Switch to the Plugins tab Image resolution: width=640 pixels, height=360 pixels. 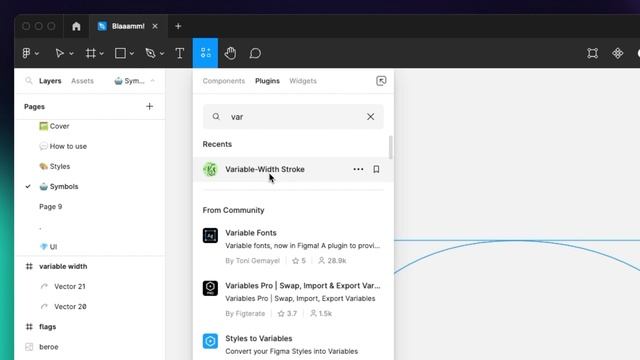click(267, 81)
